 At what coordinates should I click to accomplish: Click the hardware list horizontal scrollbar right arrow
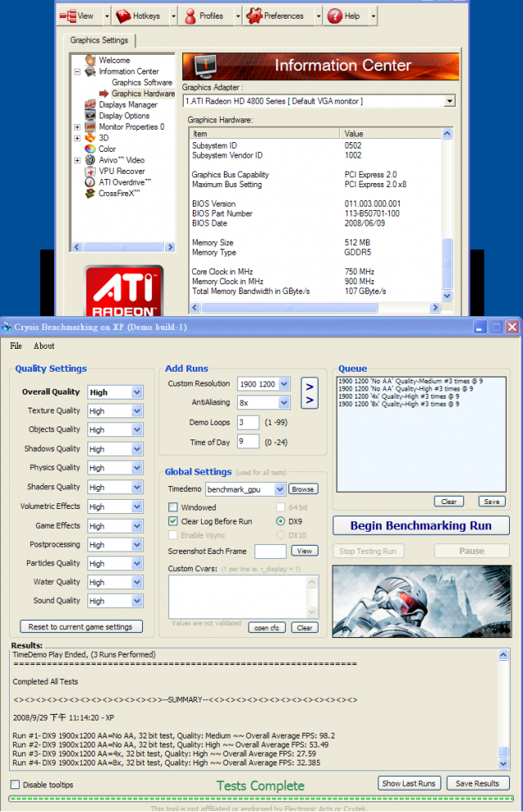point(435,308)
